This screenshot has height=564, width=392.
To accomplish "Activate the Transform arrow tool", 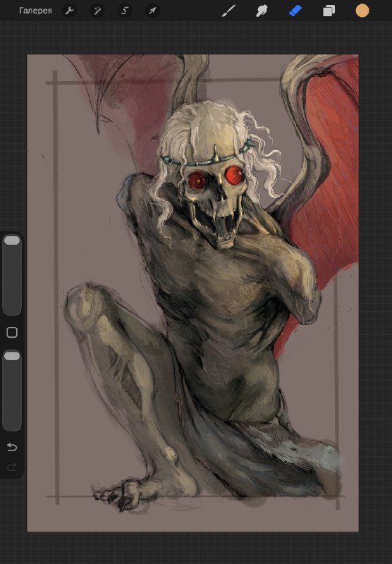I will pyautogui.click(x=152, y=11).
